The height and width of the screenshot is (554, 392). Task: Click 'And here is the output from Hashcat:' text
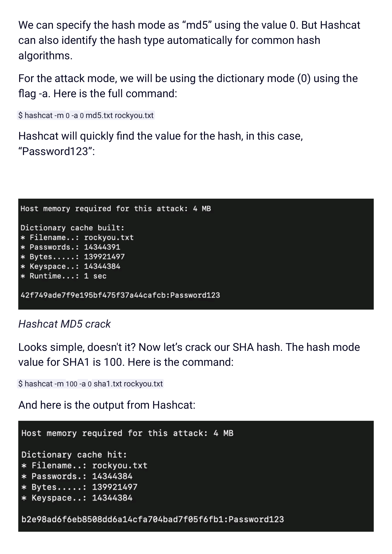tap(107, 405)
